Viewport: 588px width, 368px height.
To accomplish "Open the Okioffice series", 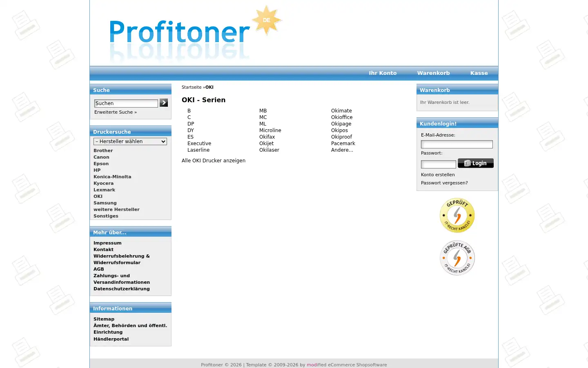I will click(x=342, y=117).
